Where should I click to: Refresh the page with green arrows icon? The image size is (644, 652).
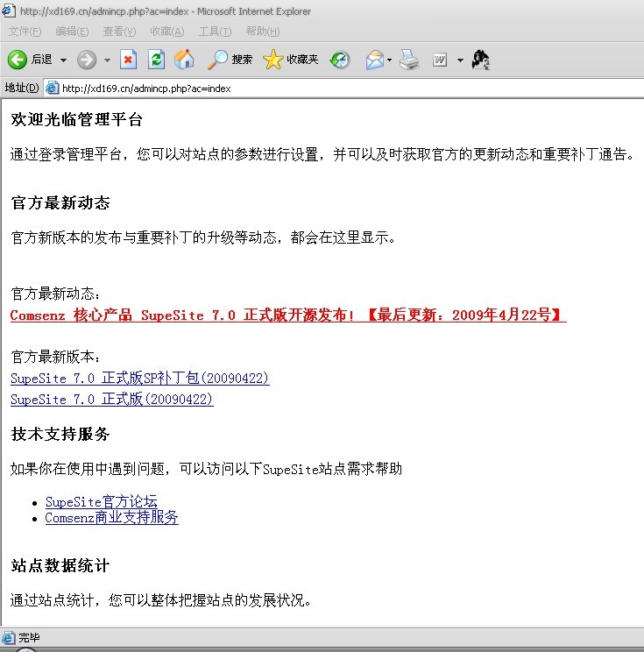click(x=156, y=60)
